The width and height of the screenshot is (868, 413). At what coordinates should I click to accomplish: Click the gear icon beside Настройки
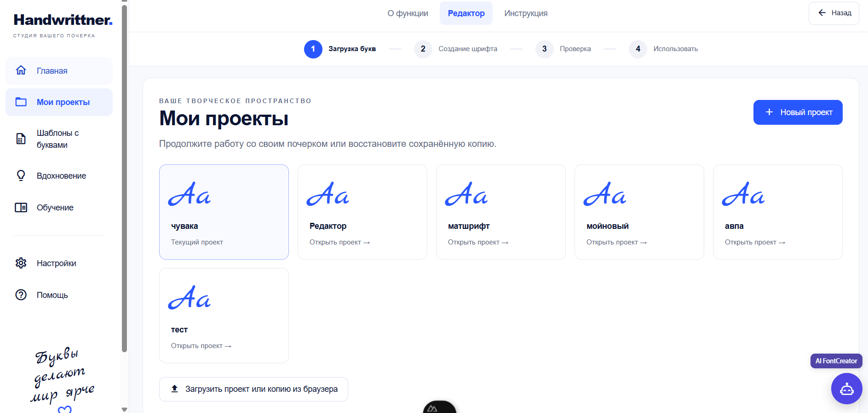[21, 263]
